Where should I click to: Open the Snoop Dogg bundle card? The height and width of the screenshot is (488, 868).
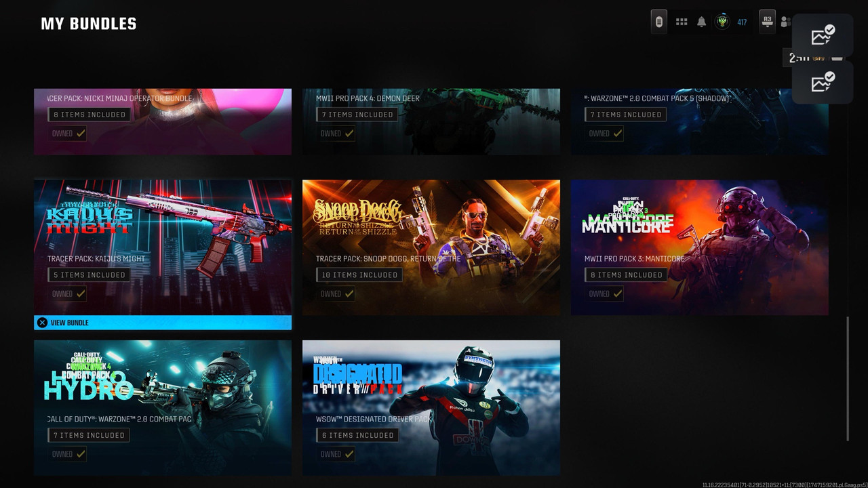pyautogui.click(x=431, y=247)
